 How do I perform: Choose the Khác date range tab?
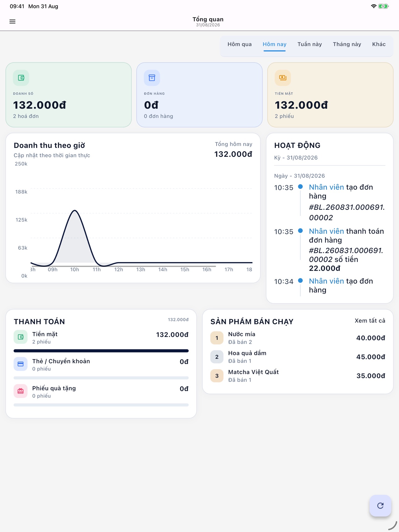pos(379,44)
